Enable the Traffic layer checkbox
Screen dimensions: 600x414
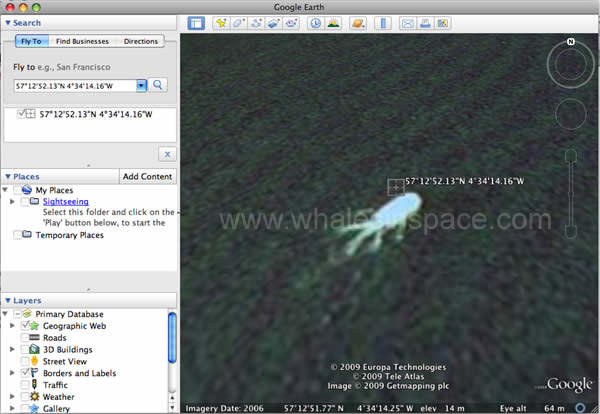24,385
